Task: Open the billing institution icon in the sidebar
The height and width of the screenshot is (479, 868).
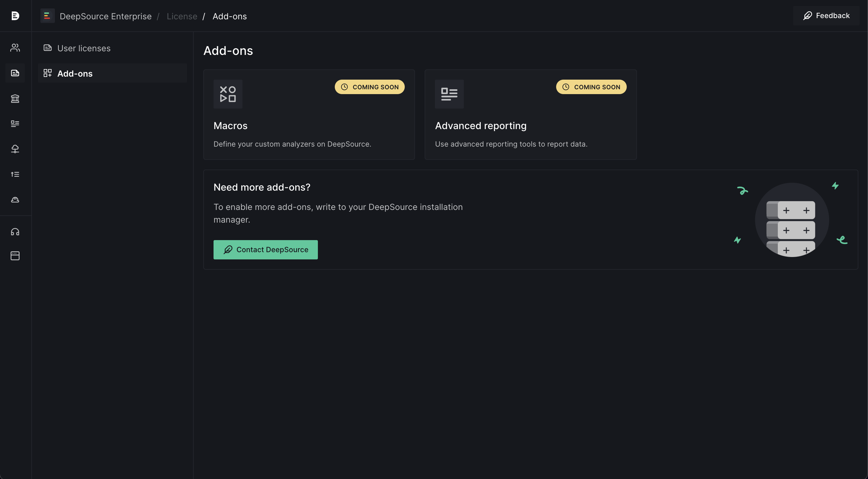Action: tap(15, 98)
